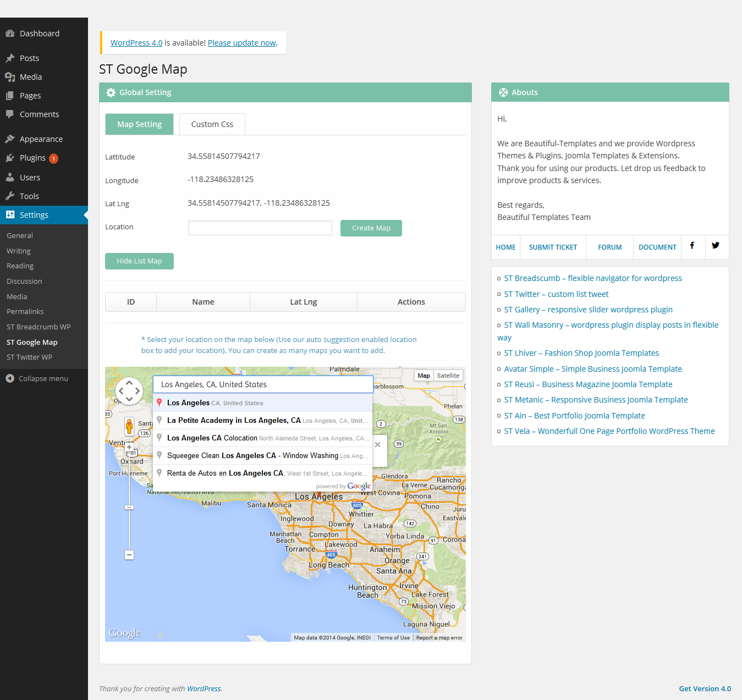Open ST Breadcrumb WP settings
The height and width of the screenshot is (700, 742).
(x=39, y=327)
